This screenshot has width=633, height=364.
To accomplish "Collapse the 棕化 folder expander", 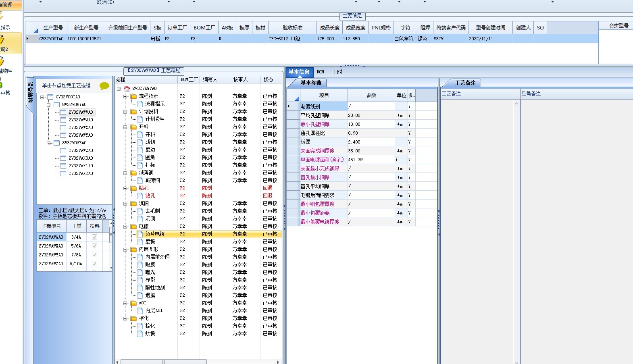I will [x=125, y=318].
